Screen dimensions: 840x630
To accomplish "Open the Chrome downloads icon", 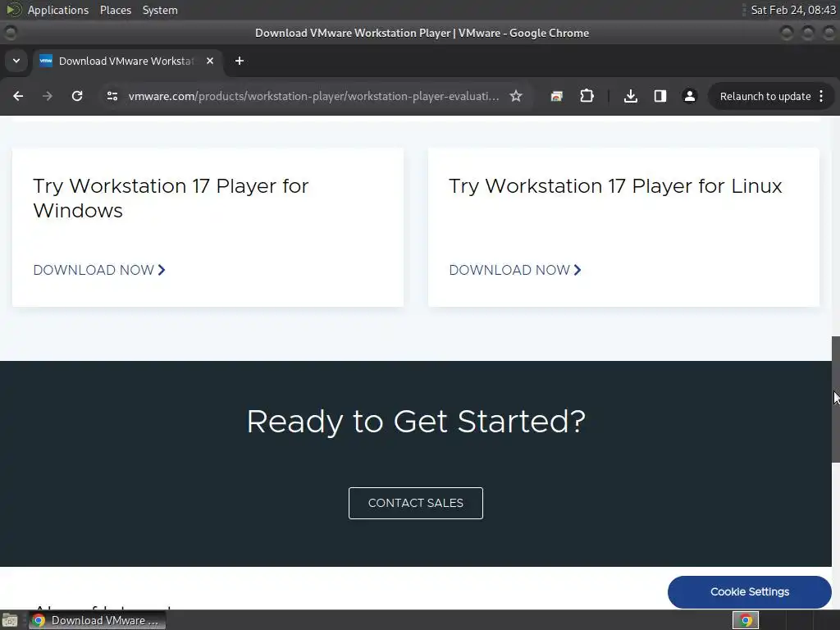I will tap(631, 96).
